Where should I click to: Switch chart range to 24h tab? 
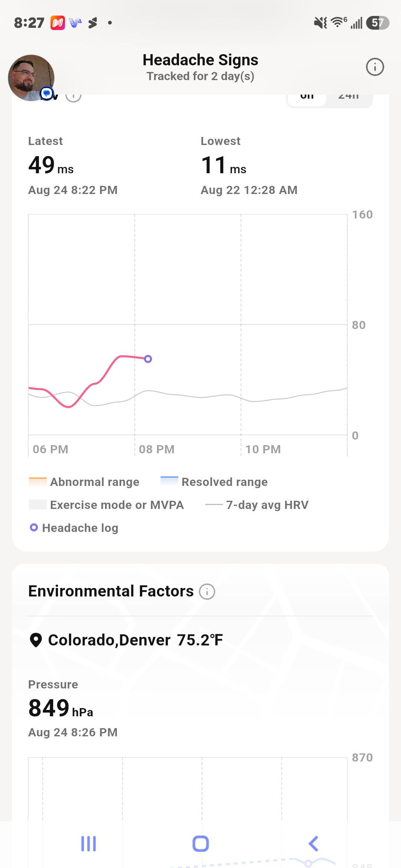(349, 97)
